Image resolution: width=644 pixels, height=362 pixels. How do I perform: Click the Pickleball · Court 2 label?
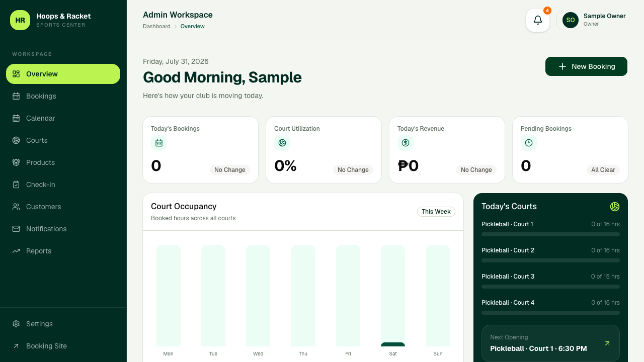coord(508,250)
